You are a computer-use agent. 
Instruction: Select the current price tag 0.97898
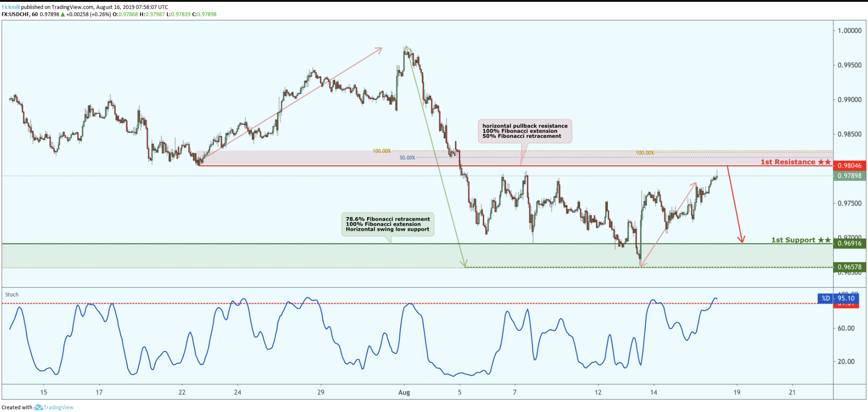(849, 176)
